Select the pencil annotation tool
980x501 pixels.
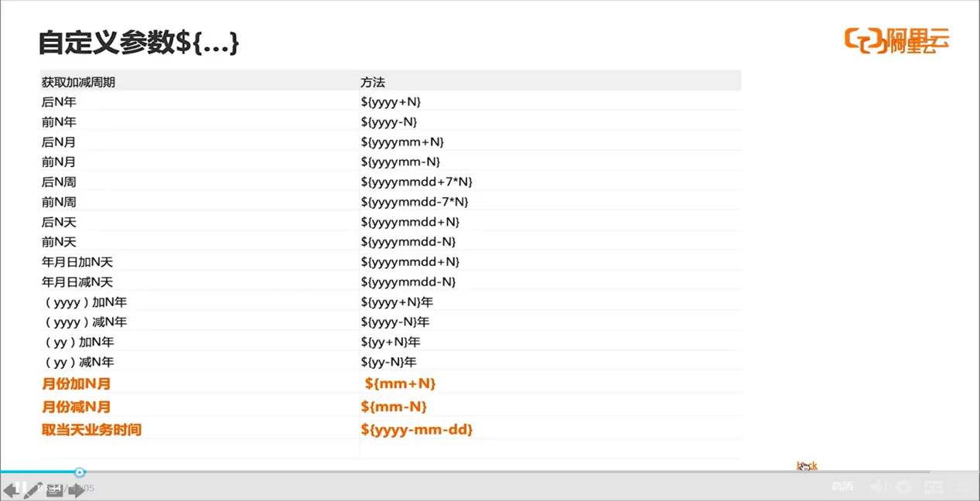pos(32,492)
